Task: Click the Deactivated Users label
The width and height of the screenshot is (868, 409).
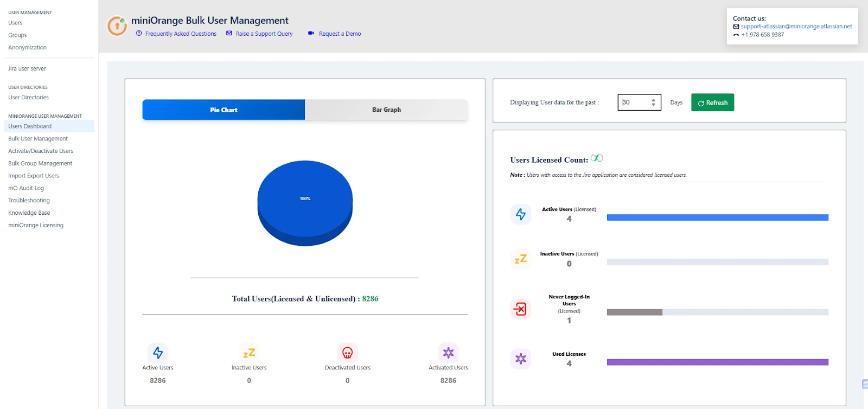Action: [348, 368]
